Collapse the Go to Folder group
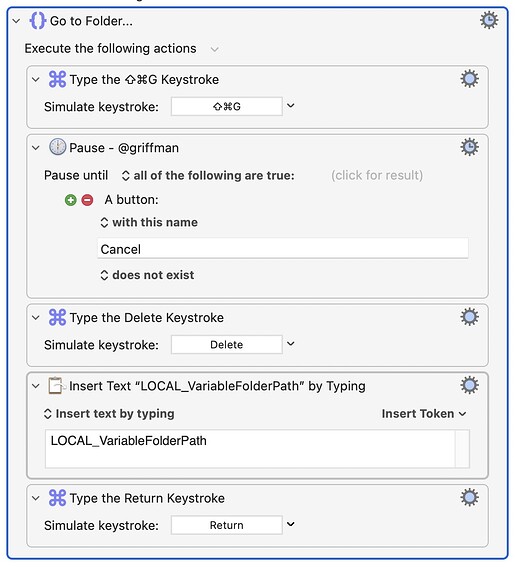 pos(16,21)
